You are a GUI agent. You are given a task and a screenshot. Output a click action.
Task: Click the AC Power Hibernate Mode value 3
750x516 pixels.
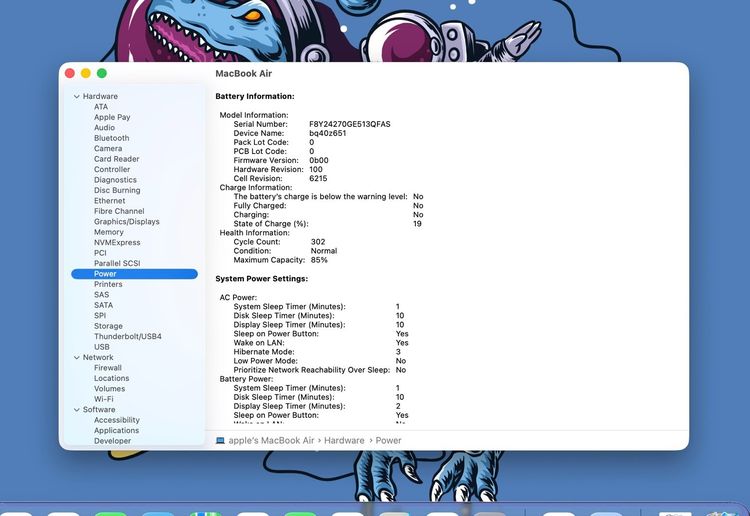(x=398, y=352)
